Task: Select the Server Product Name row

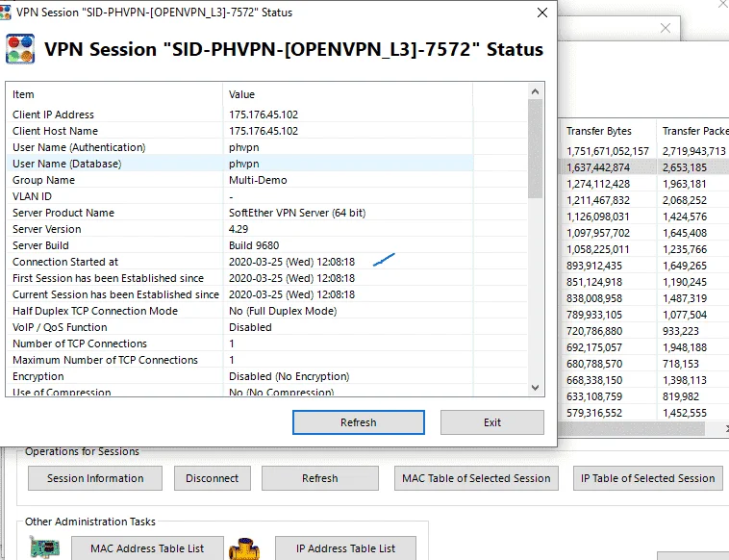Action: click(x=239, y=213)
